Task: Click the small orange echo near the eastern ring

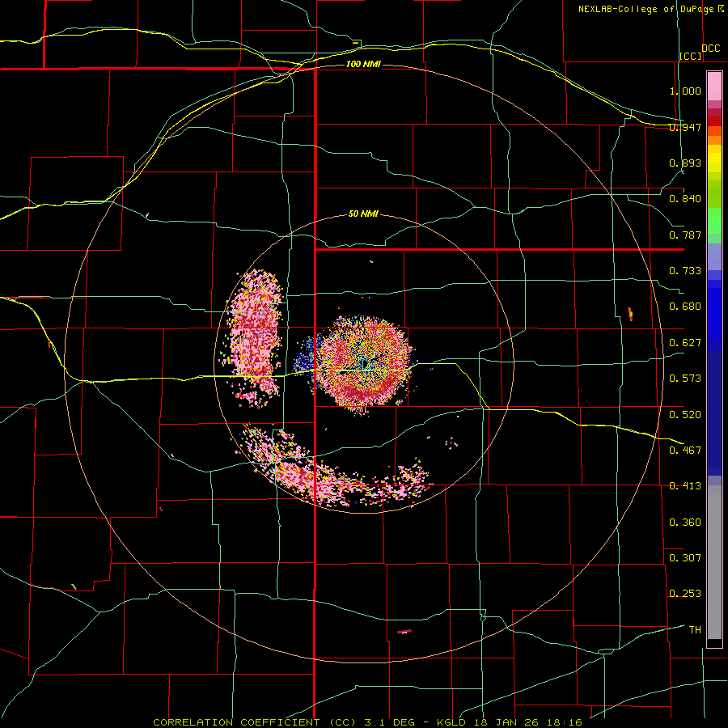Action: click(x=630, y=314)
